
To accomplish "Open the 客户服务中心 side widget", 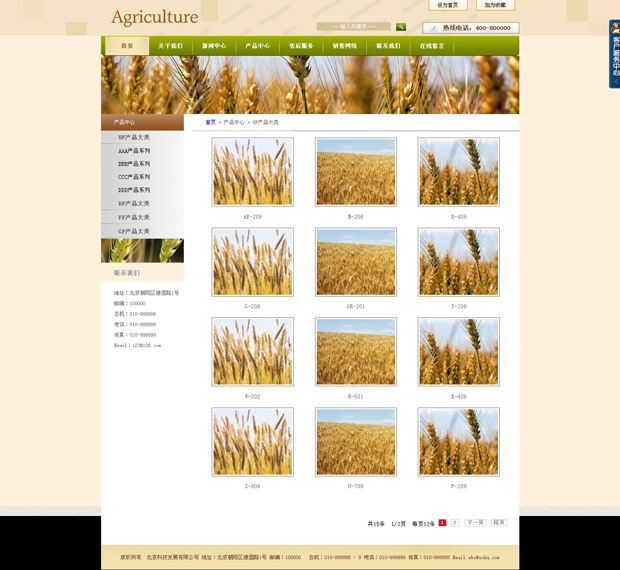I will pyautogui.click(x=614, y=55).
